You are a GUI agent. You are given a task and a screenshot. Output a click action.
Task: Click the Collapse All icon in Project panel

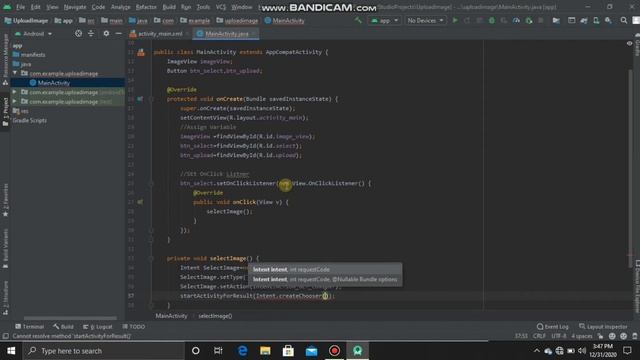pyautogui.click(x=91, y=34)
